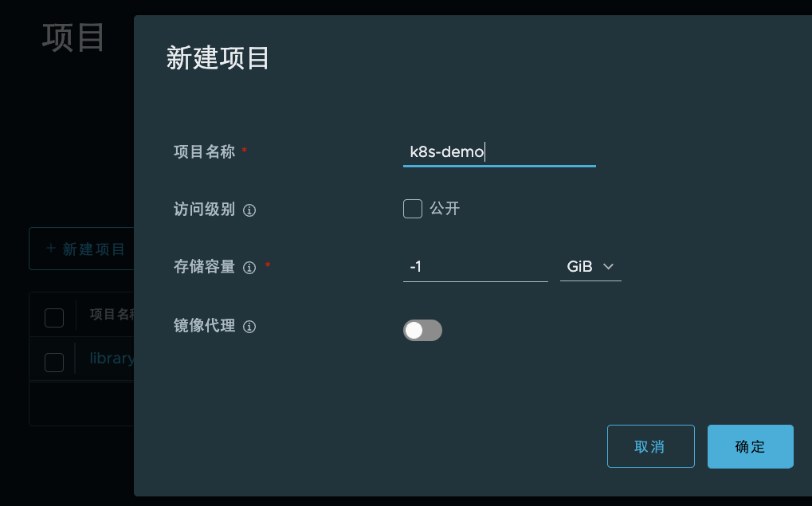
Task: Open the GiB storage unit dropdown
Action: click(x=590, y=267)
